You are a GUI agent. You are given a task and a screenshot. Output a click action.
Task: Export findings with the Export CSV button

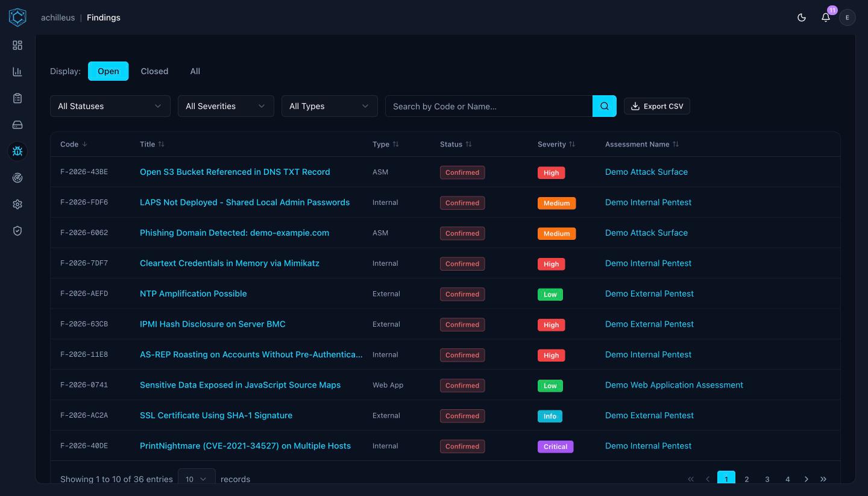pyautogui.click(x=657, y=106)
